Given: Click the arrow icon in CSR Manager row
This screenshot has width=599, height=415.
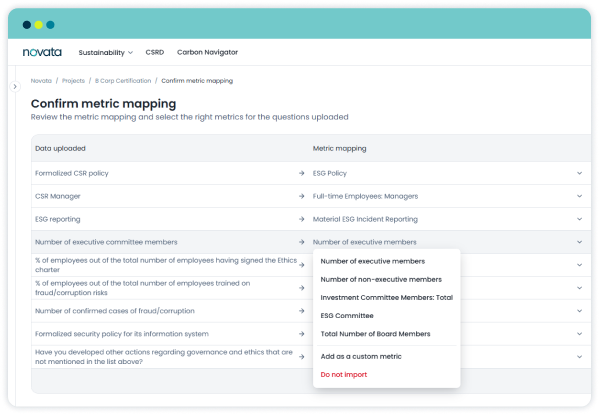Looking at the screenshot, I should pyautogui.click(x=301, y=196).
